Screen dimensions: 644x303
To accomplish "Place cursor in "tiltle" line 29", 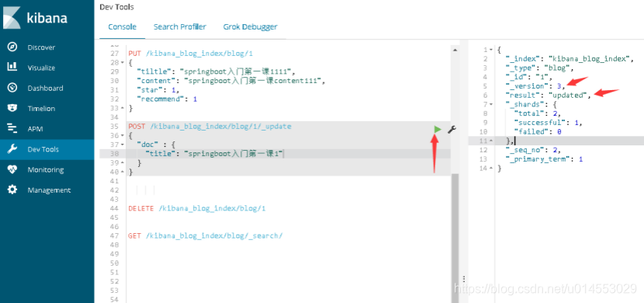I will [x=216, y=71].
